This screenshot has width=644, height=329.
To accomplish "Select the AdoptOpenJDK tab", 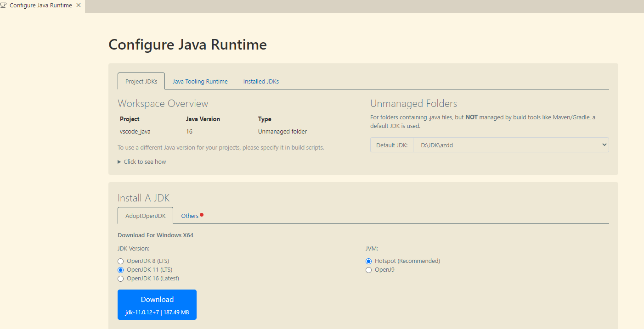I will tap(145, 216).
